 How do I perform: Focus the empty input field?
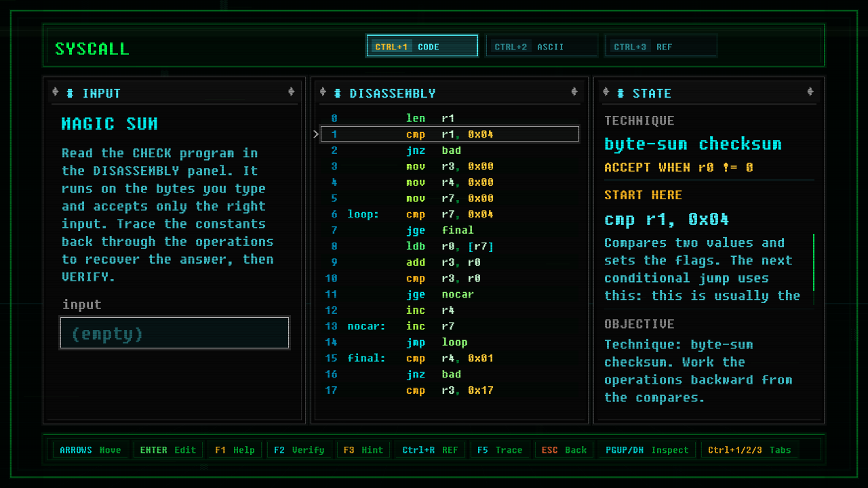pyautogui.click(x=175, y=333)
